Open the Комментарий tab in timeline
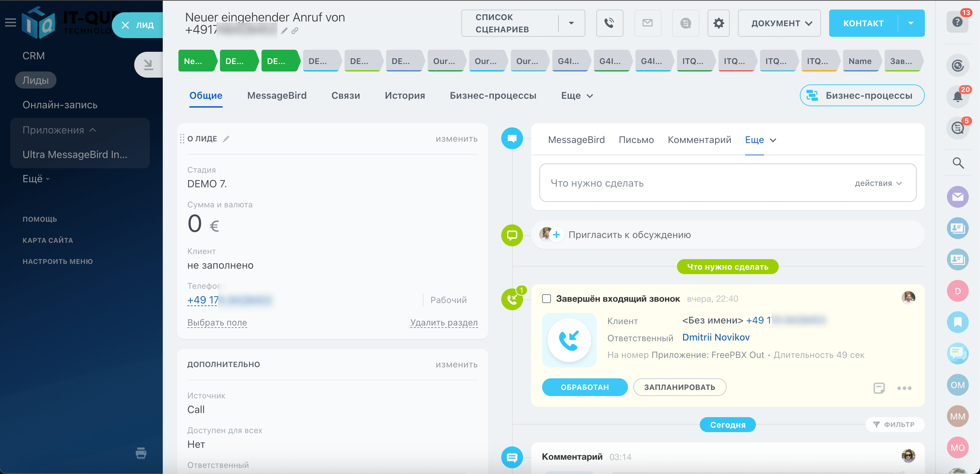Image resolution: width=980 pixels, height=474 pixels. coord(699,140)
